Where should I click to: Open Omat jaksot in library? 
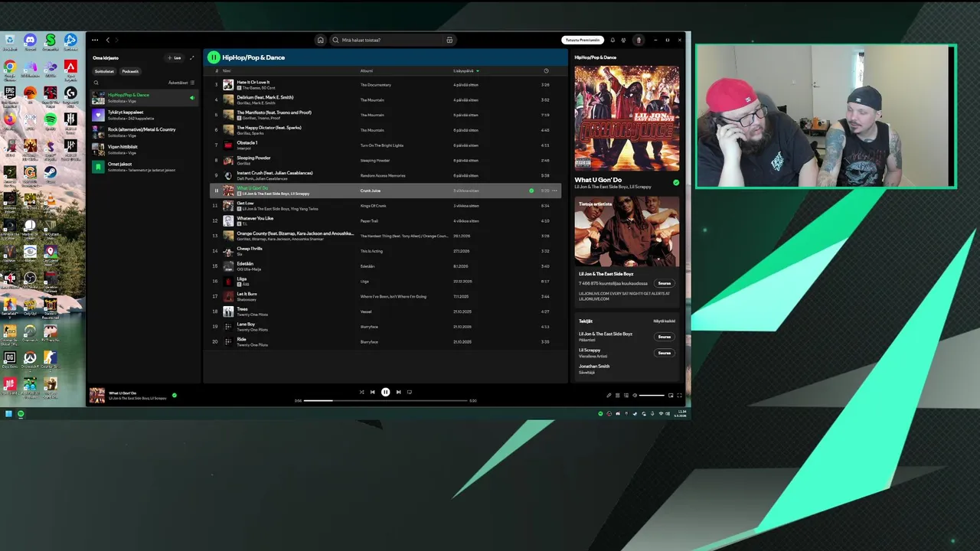(144, 167)
